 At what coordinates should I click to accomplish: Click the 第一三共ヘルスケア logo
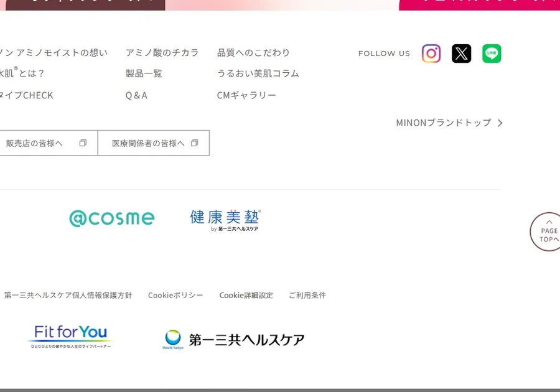click(x=233, y=340)
